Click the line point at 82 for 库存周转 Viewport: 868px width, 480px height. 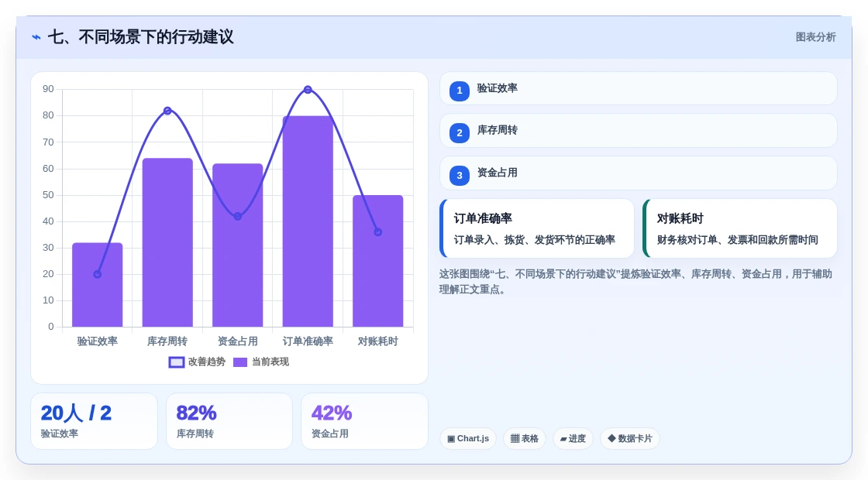(167, 111)
